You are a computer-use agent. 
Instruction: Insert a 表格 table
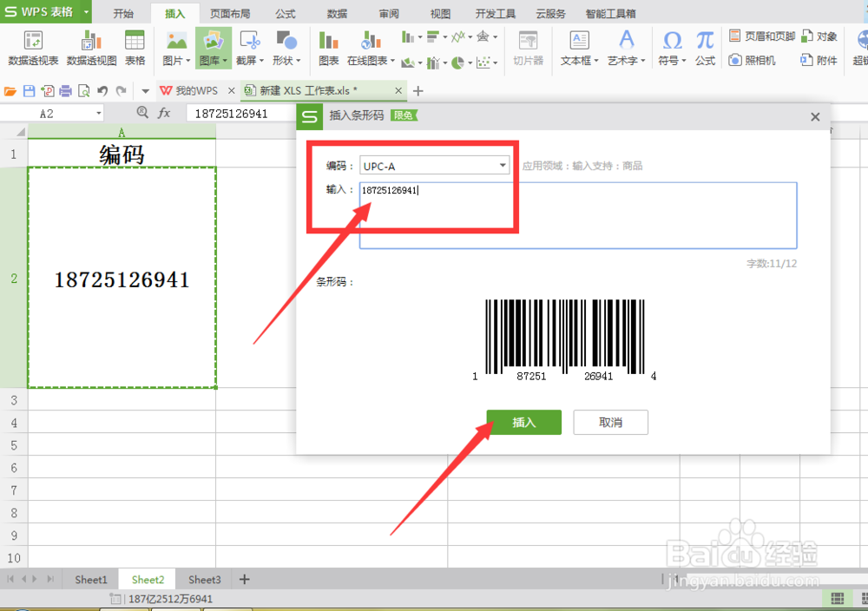[135, 49]
